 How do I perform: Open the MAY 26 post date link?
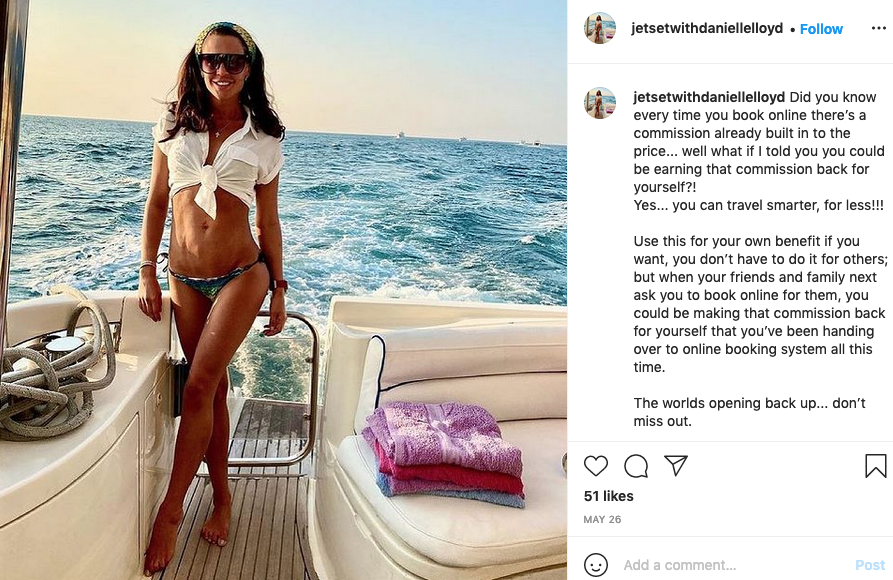point(602,520)
